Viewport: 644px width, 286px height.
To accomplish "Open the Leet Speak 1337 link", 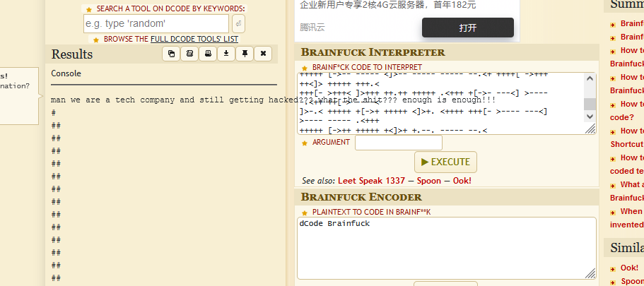I will [x=371, y=181].
